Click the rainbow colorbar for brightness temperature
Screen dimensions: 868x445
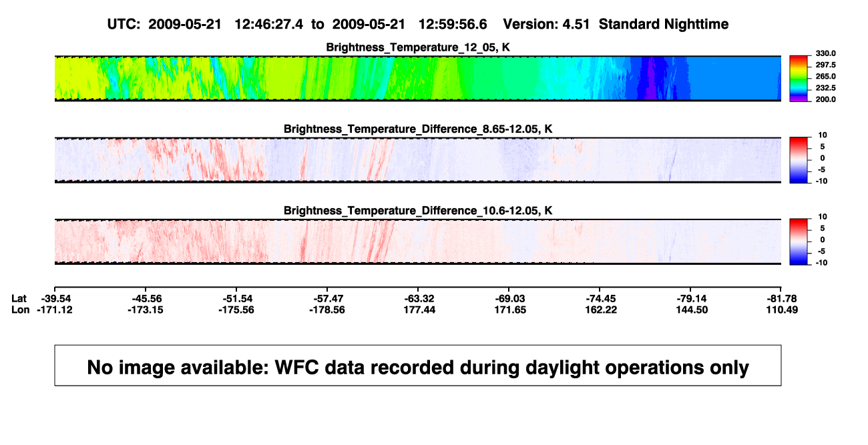[799, 79]
